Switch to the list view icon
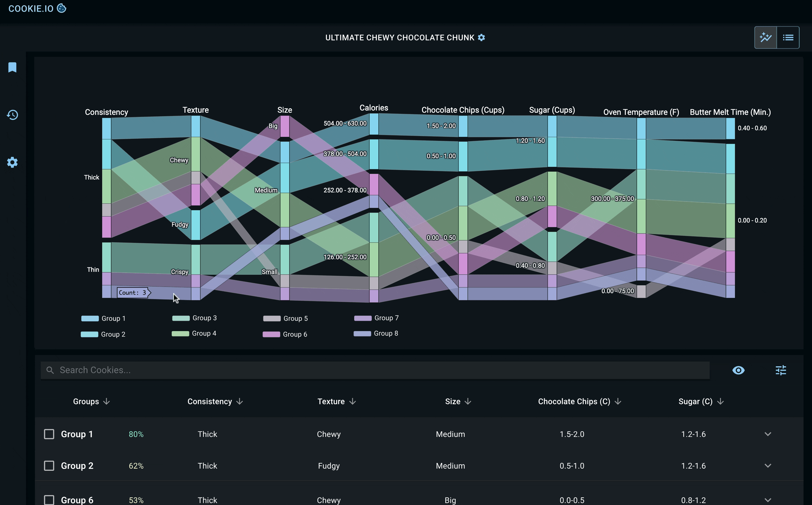Viewport: 812px width, 505px height. (x=788, y=37)
